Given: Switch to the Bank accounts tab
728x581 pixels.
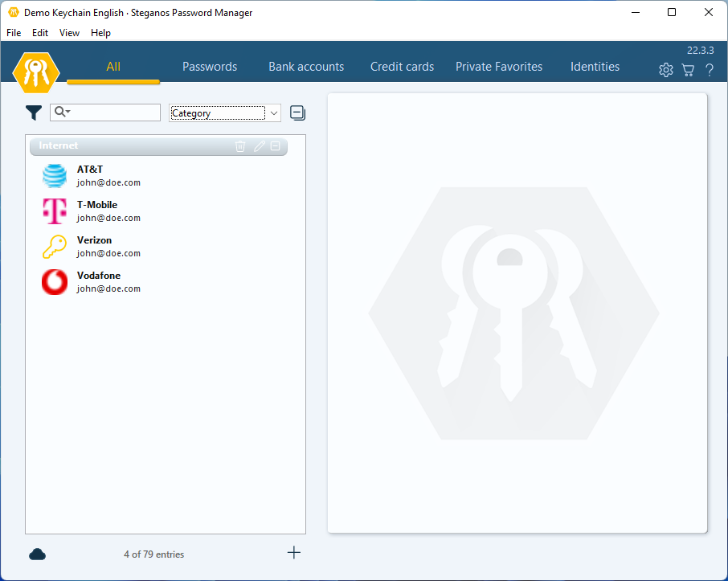Looking at the screenshot, I should point(306,67).
